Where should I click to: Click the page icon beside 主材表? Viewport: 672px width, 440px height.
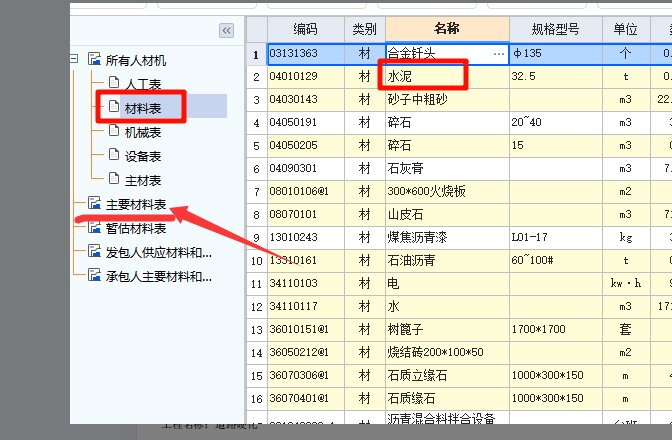[x=114, y=178]
